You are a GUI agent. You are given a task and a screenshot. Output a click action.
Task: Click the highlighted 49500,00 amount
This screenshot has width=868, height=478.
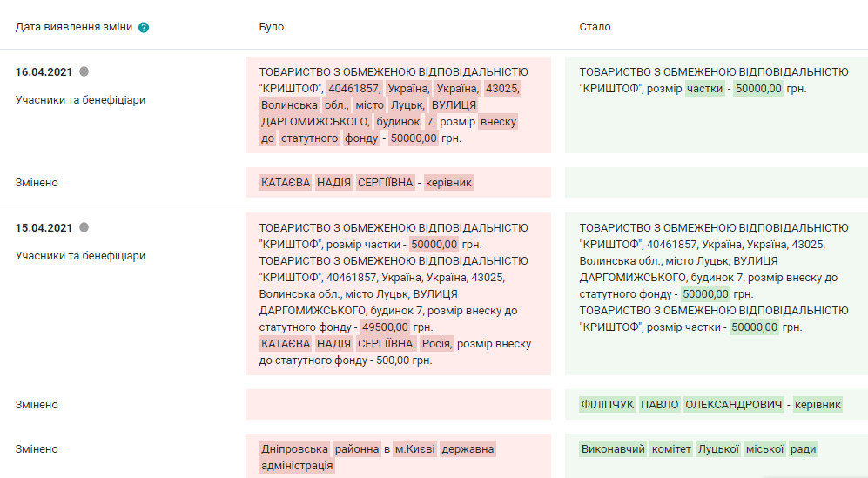point(384,327)
